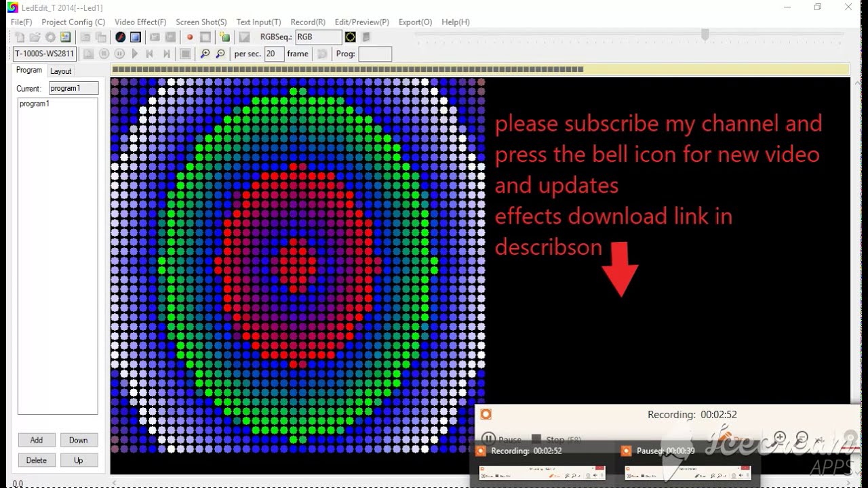Click the 'per sec.' label

coord(248,54)
